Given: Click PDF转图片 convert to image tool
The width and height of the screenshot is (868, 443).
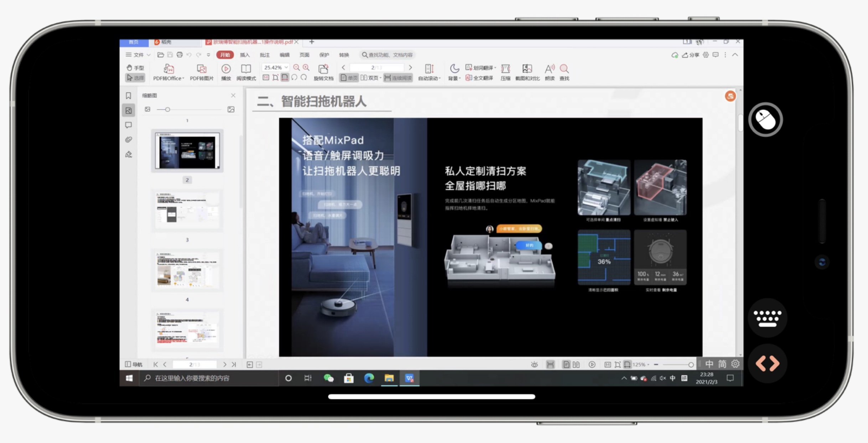Looking at the screenshot, I should point(202,72).
